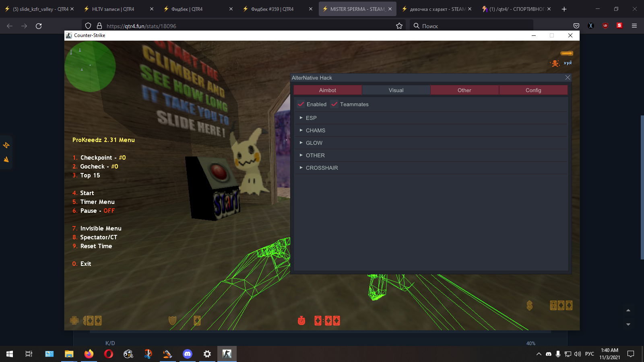
Task: Toggle the Teammates checkbox
Action: [x=334, y=104]
